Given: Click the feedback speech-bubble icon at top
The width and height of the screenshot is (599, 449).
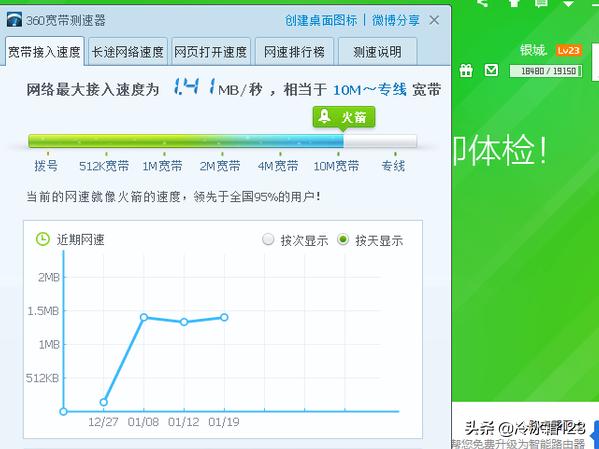Looking at the screenshot, I should (541, 3).
